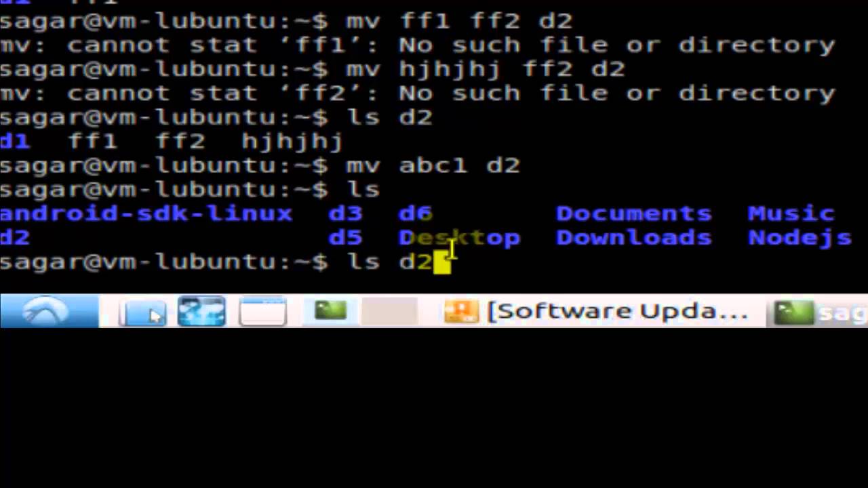Image resolution: width=868 pixels, height=488 pixels.
Task: Click the hjhjhj file name in the ls d2 output
Action: click(293, 142)
